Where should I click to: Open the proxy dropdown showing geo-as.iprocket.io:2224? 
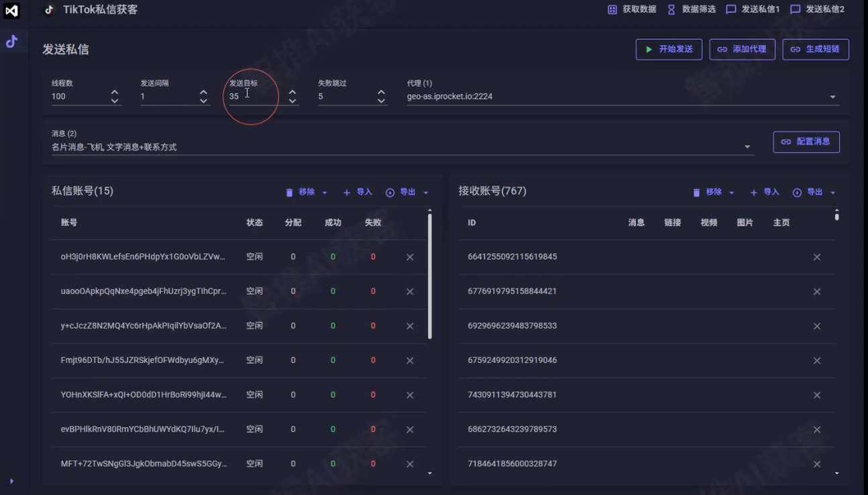[832, 96]
